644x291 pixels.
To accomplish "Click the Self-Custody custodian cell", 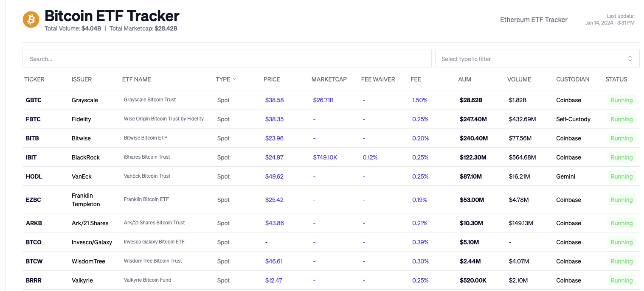I will click(x=573, y=119).
